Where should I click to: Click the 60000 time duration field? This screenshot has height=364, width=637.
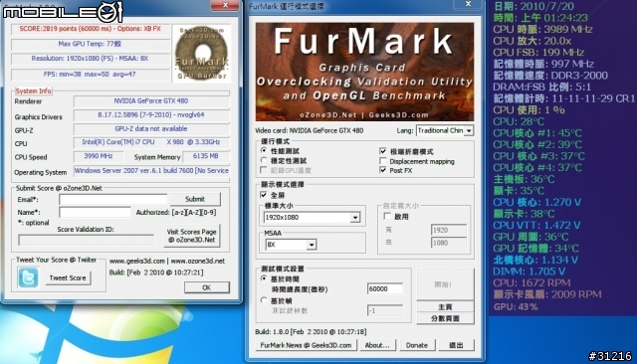(x=385, y=288)
